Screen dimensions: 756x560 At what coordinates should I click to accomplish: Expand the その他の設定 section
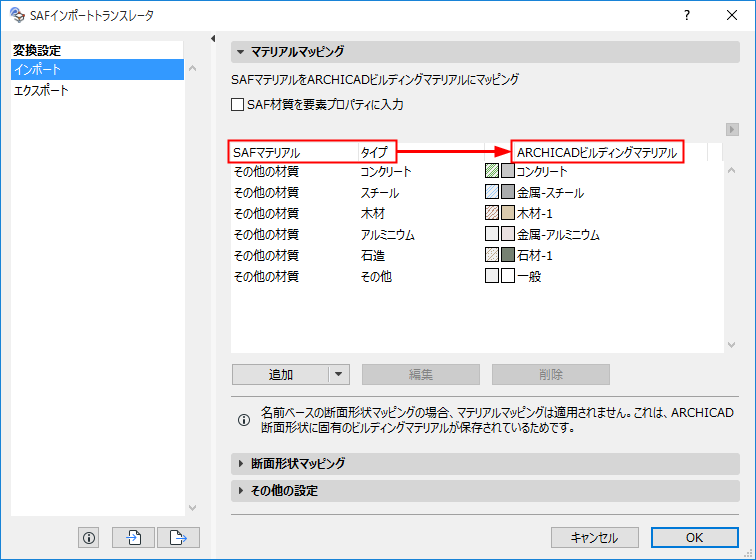click(241, 491)
